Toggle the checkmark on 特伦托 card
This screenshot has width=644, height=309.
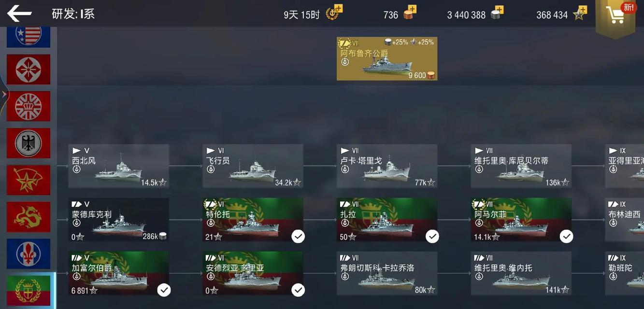pos(298,236)
